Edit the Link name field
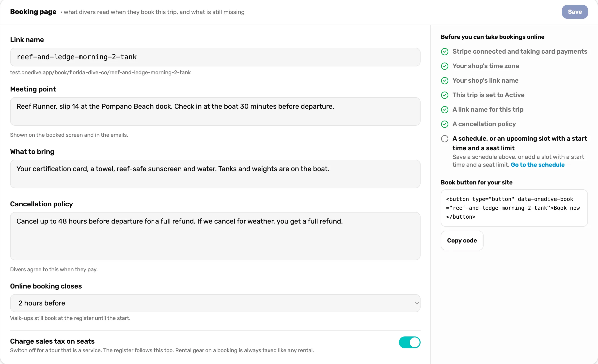Image resolution: width=598 pixels, height=364 pixels. coord(215,57)
